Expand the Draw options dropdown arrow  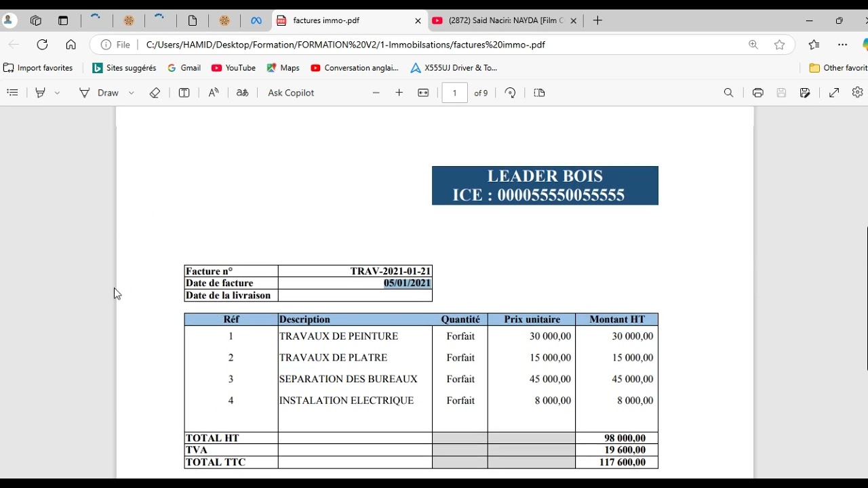[132, 93]
